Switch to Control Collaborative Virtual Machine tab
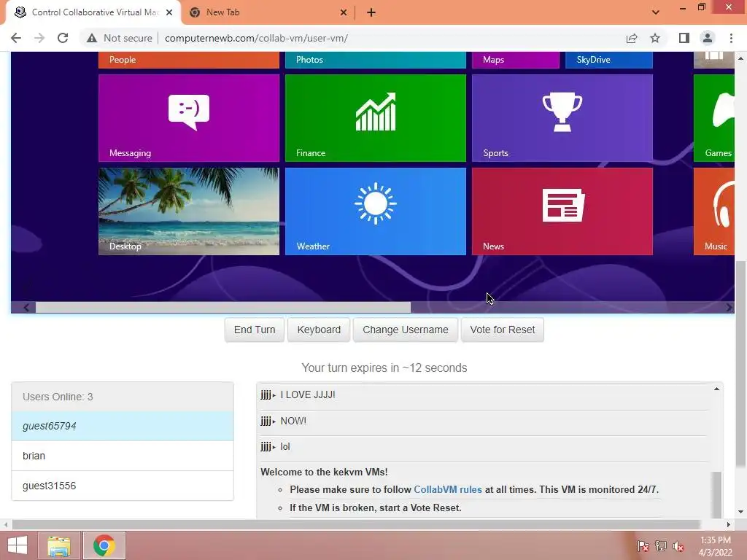The image size is (747, 560). (x=93, y=12)
